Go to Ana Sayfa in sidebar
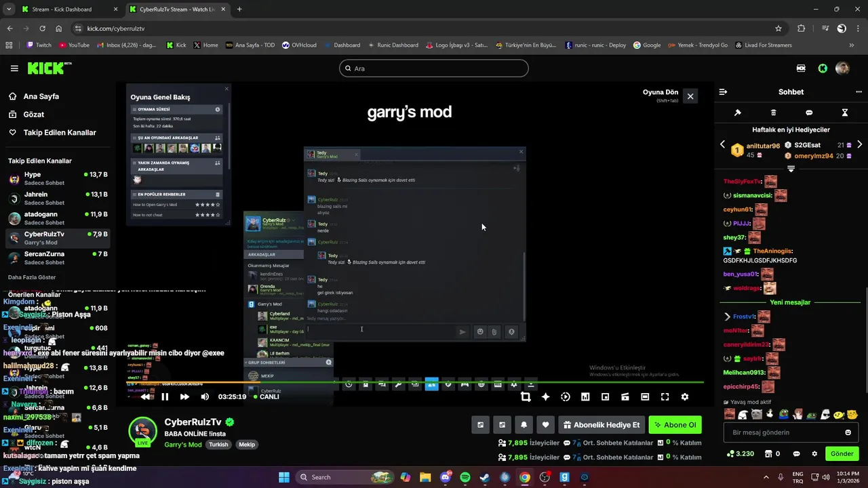Image resolution: width=868 pixels, height=488 pixels. click(x=34, y=96)
